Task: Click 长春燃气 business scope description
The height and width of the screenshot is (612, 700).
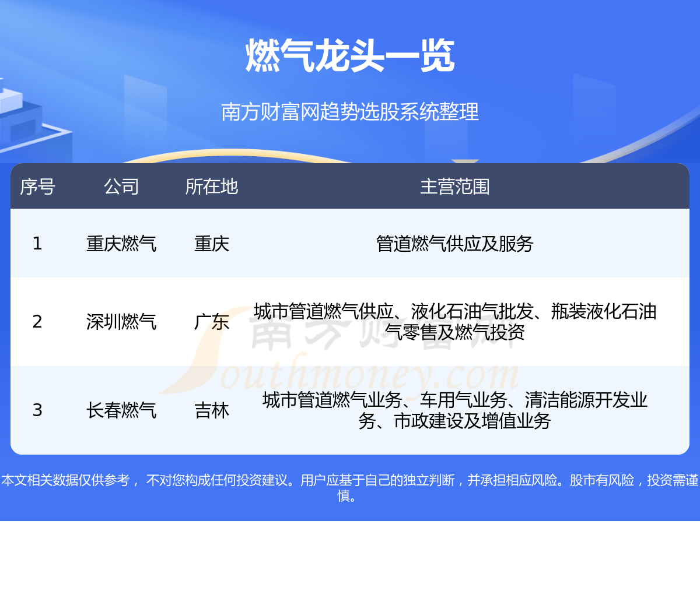Action: pyautogui.click(x=455, y=410)
